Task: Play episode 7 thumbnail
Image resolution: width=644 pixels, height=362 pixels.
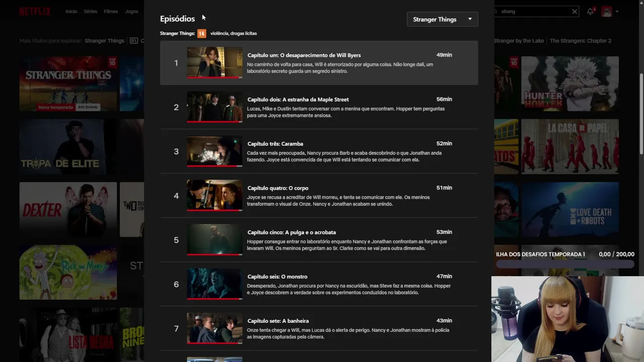Action: [x=214, y=328]
